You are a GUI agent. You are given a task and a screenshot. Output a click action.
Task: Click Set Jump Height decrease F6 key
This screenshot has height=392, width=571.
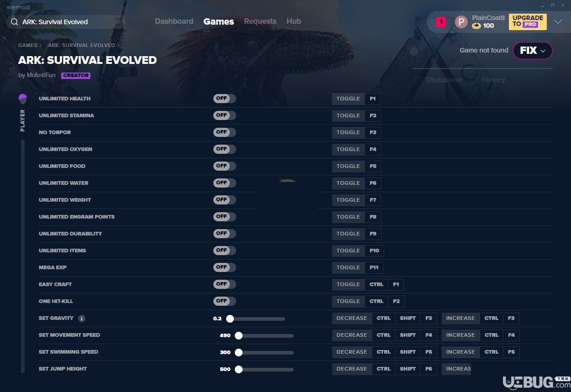click(428, 369)
